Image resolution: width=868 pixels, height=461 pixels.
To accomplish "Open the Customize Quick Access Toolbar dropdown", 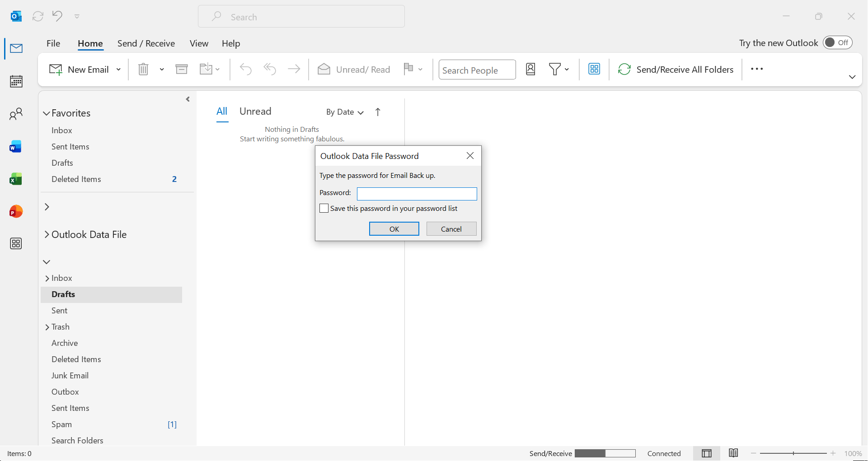I will tap(77, 16).
